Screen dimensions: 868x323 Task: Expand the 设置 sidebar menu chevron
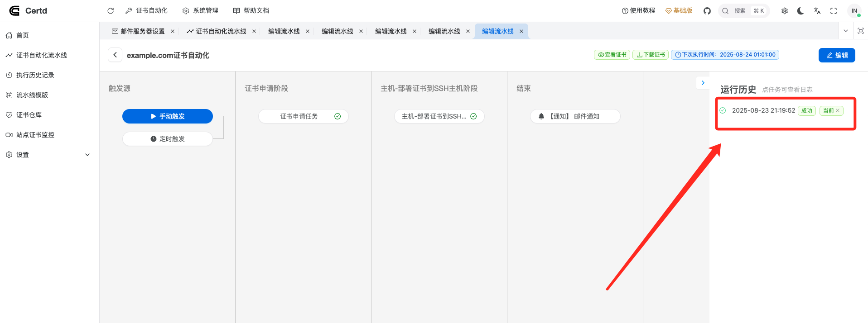[x=87, y=155]
